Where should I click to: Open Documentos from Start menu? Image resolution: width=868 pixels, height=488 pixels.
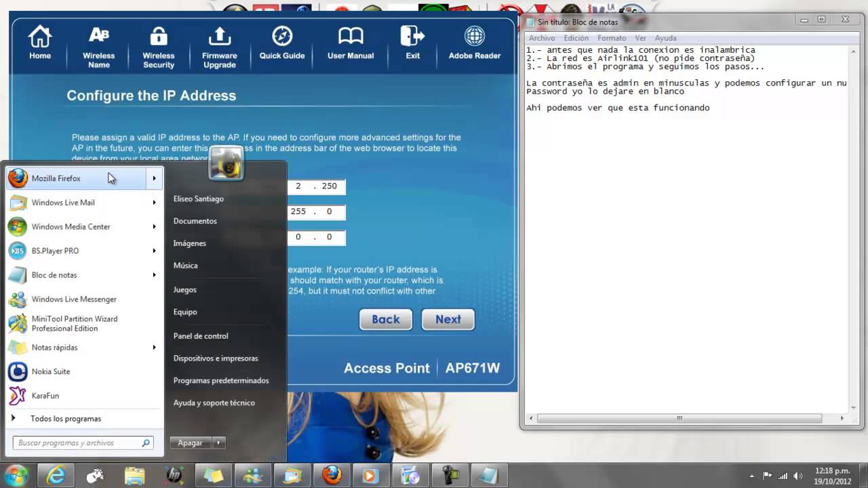195,221
